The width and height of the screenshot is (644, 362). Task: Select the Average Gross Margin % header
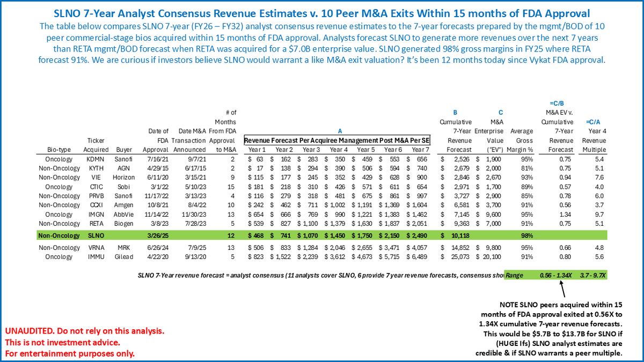click(522, 140)
